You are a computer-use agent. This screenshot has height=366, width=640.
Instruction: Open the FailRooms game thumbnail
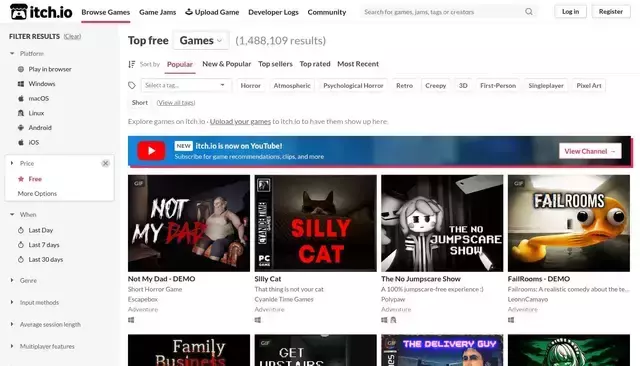click(x=569, y=223)
